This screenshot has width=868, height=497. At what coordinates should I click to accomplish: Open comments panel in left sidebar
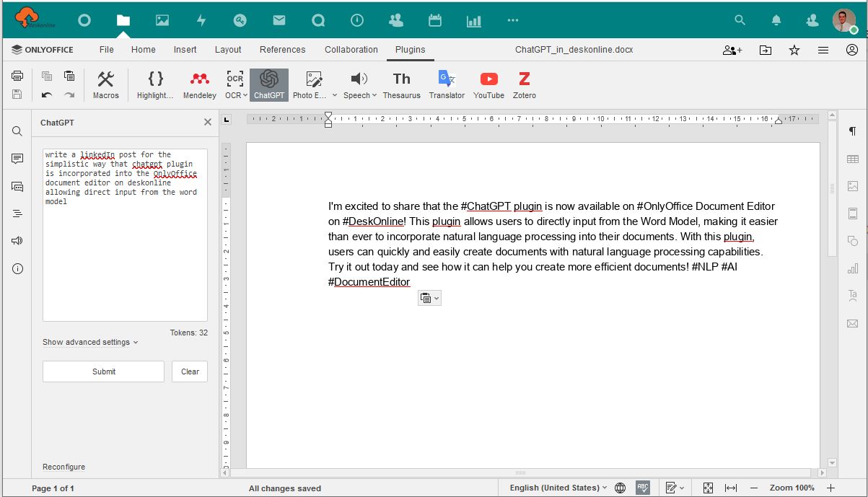tap(17, 158)
